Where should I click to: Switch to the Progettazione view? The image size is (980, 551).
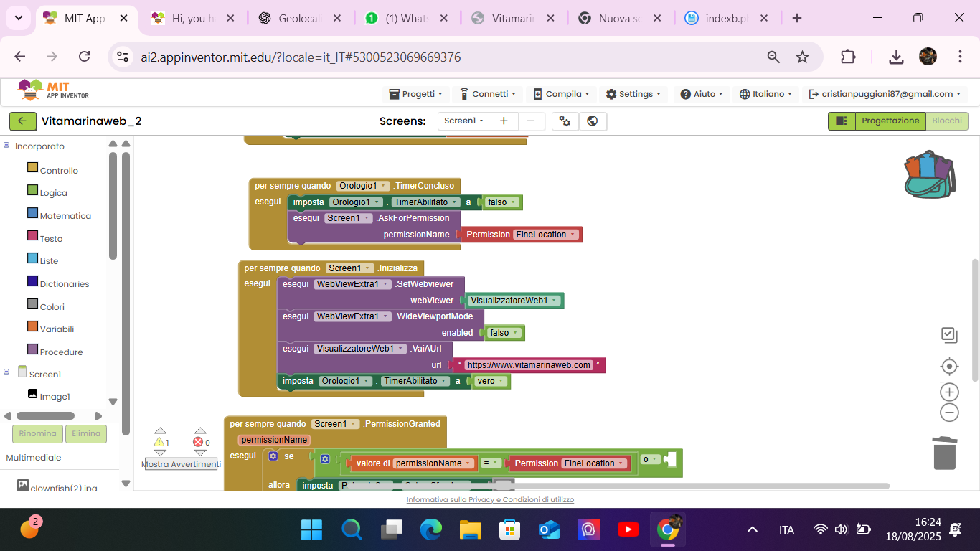(x=890, y=121)
